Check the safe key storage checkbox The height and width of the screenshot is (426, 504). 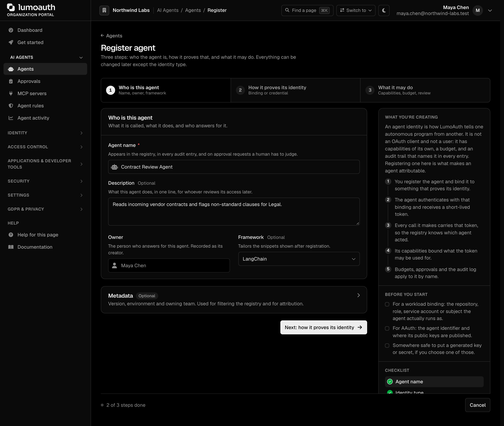click(x=387, y=345)
